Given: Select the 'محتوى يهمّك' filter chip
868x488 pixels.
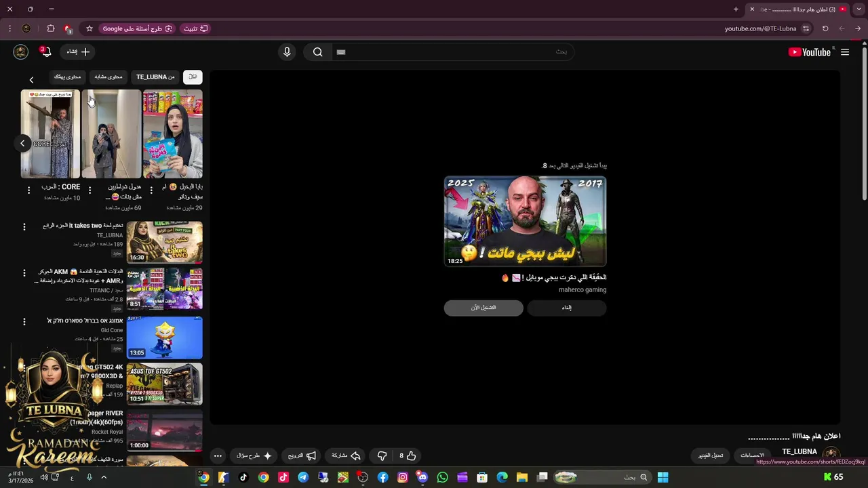Looking at the screenshot, I should [x=68, y=77].
